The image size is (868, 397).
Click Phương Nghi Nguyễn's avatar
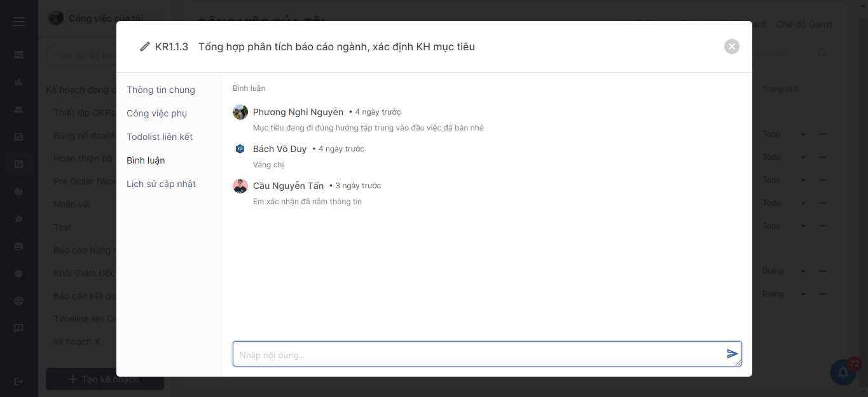coord(240,112)
